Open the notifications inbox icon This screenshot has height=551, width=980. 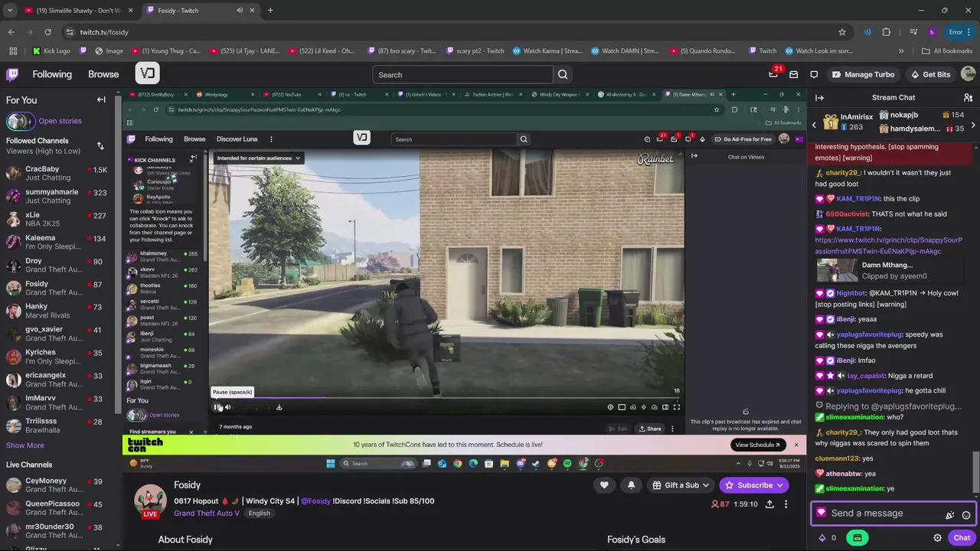tap(793, 74)
